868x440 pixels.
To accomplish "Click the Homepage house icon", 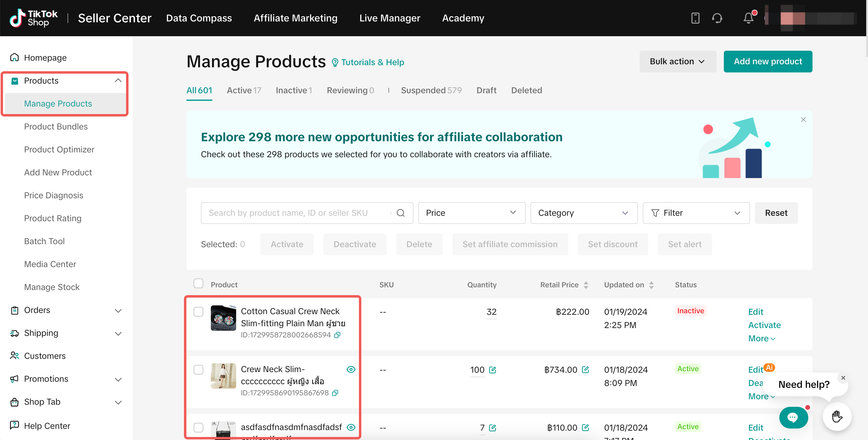I will click(x=14, y=57).
